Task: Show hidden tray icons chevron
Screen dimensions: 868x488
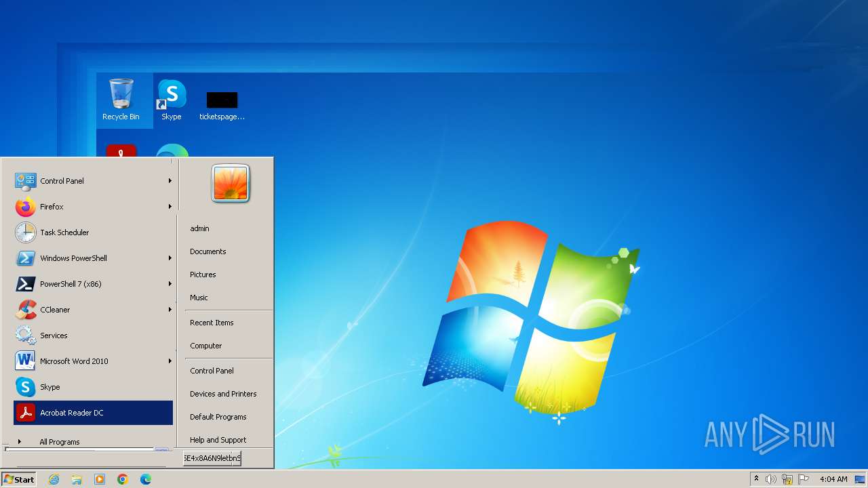Action: (756, 479)
